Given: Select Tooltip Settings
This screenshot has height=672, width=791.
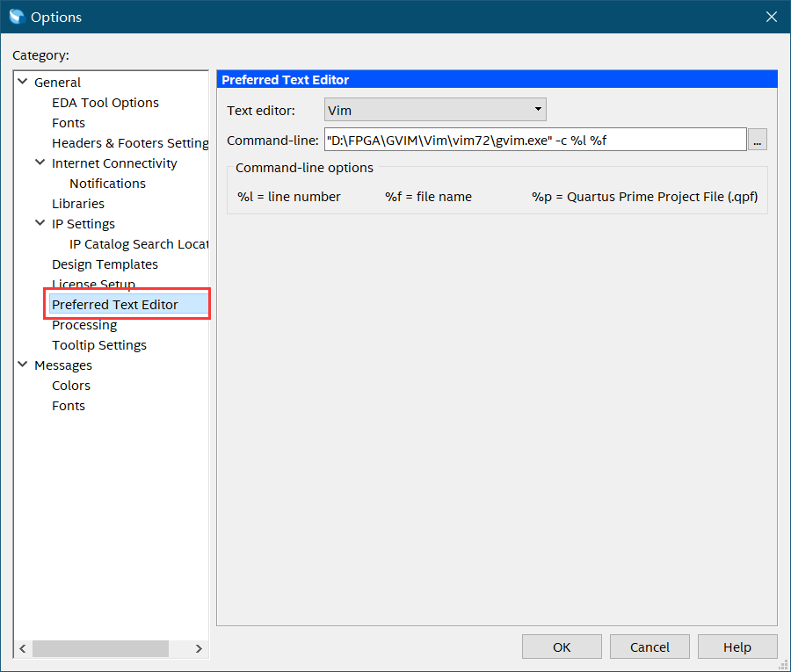Looking at the screenshot, I should tap(99, 345).
